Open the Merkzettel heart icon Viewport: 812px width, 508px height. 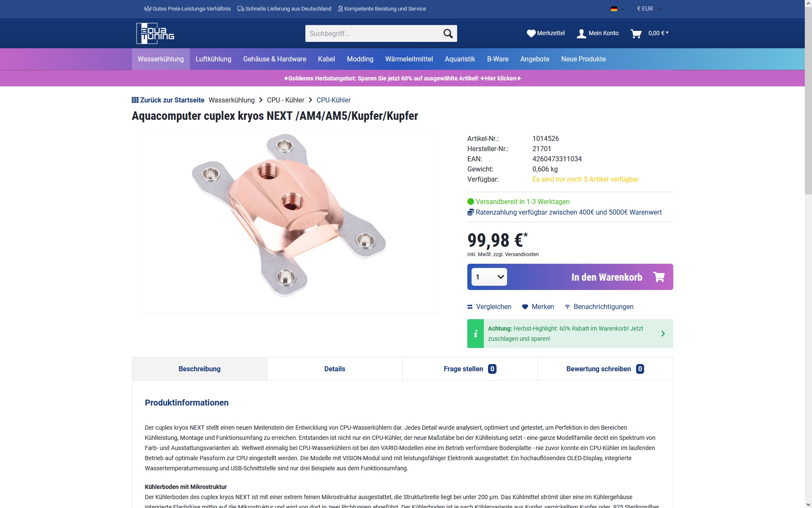(531, 33)
